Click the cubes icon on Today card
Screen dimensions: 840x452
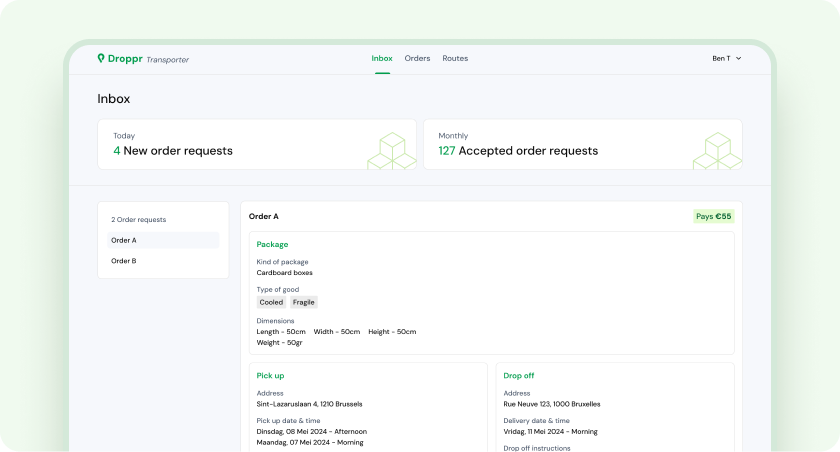coord(392,151)
